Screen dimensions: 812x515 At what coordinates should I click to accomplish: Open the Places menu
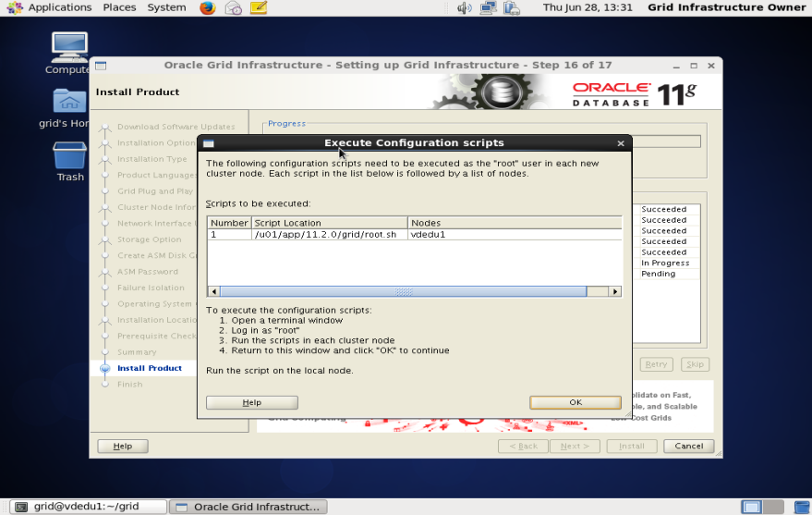(x=119, y=7)
